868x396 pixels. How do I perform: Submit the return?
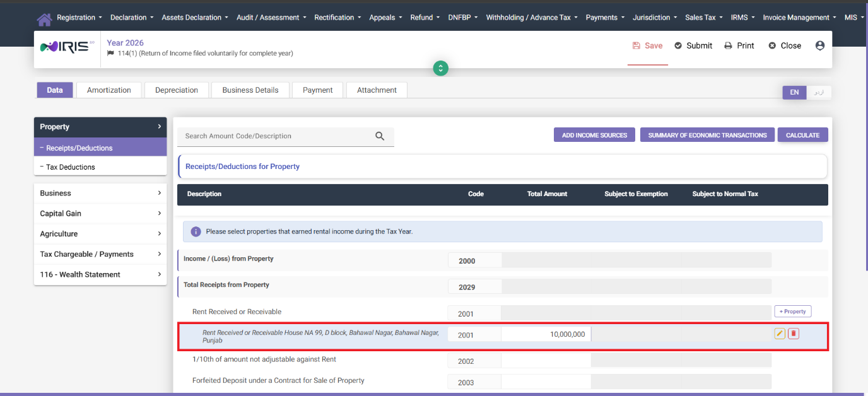(693, 45)
